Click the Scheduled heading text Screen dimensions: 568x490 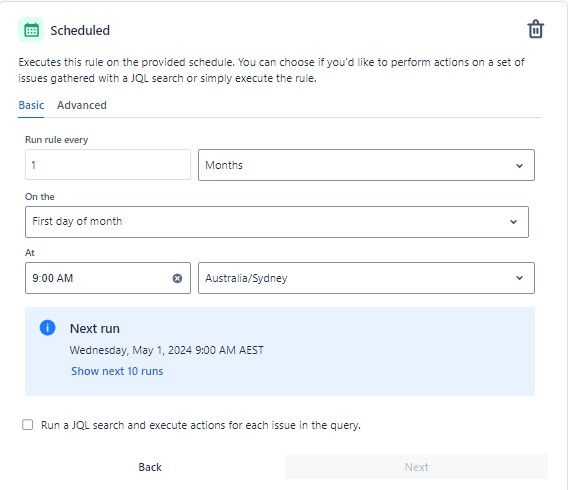point(80,30)
